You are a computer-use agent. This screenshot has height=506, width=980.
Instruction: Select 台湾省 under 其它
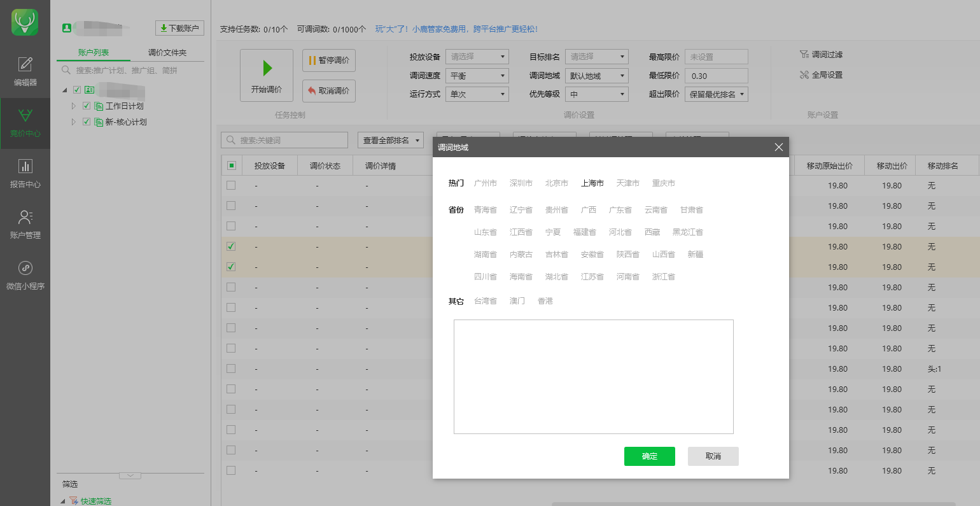[486, 301]
